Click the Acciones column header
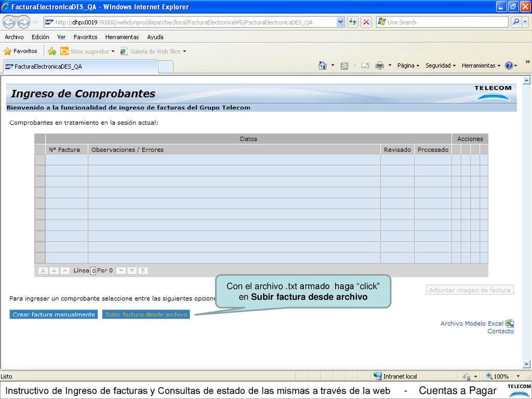The image size is (532, 399). tap(470, 139)
